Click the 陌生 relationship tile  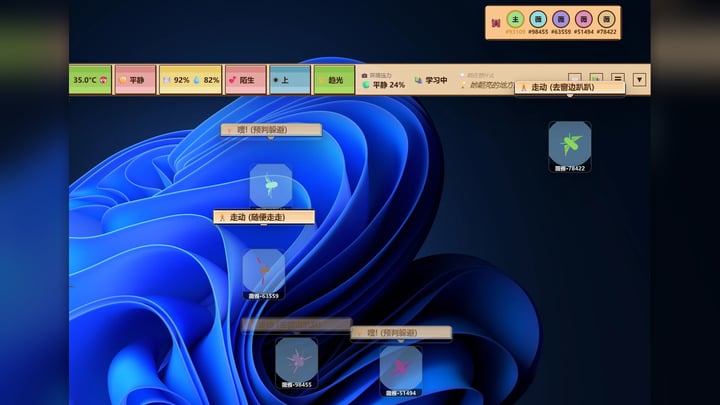pos(246,80)
